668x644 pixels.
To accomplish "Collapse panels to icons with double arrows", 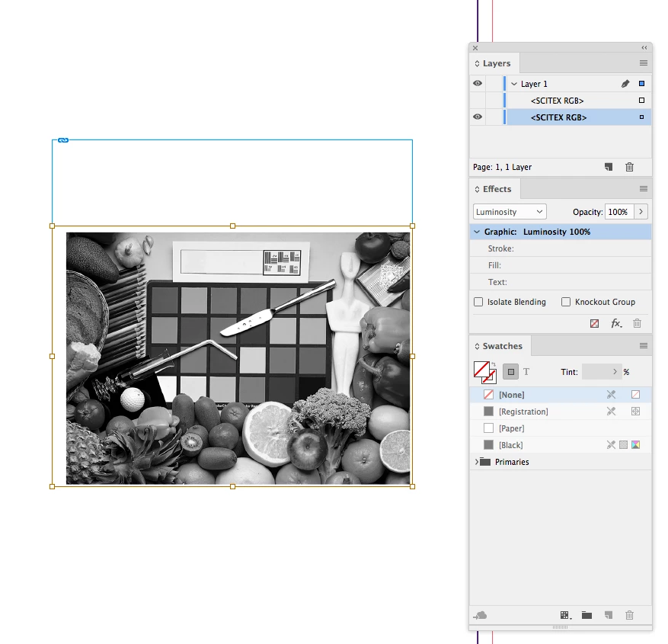I will click(x=644, y=48).
